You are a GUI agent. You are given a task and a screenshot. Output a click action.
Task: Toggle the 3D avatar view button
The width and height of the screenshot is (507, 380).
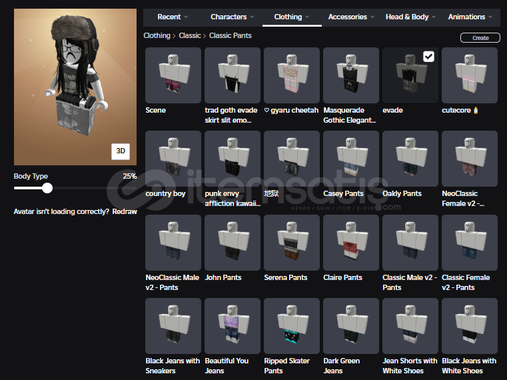click(x=120, y=151)
